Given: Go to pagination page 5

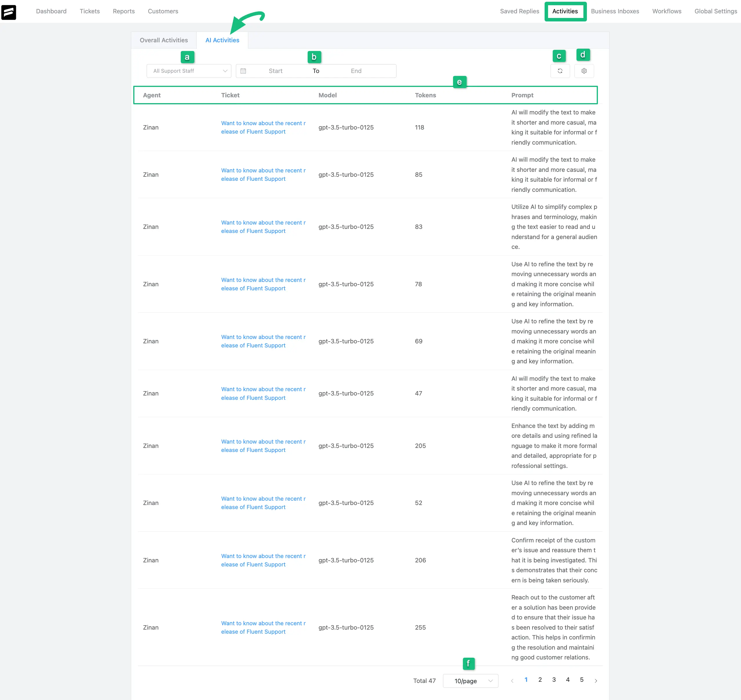Looking at the screenshot, I should coord(581,680).
